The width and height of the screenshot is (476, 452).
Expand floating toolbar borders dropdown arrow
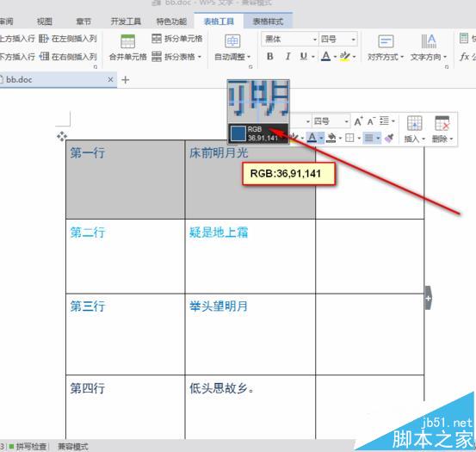[x=359, y=139]
